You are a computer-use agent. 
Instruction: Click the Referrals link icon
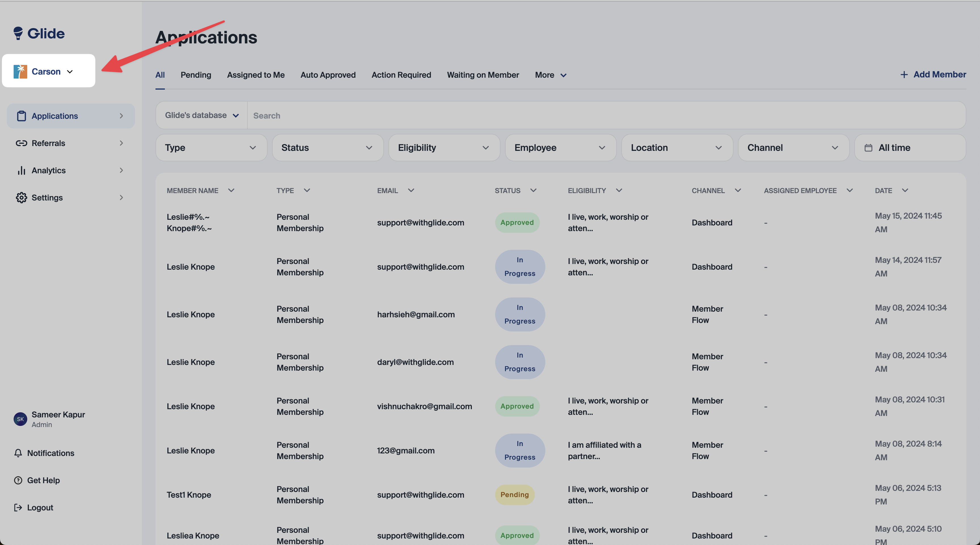[21, 143]
